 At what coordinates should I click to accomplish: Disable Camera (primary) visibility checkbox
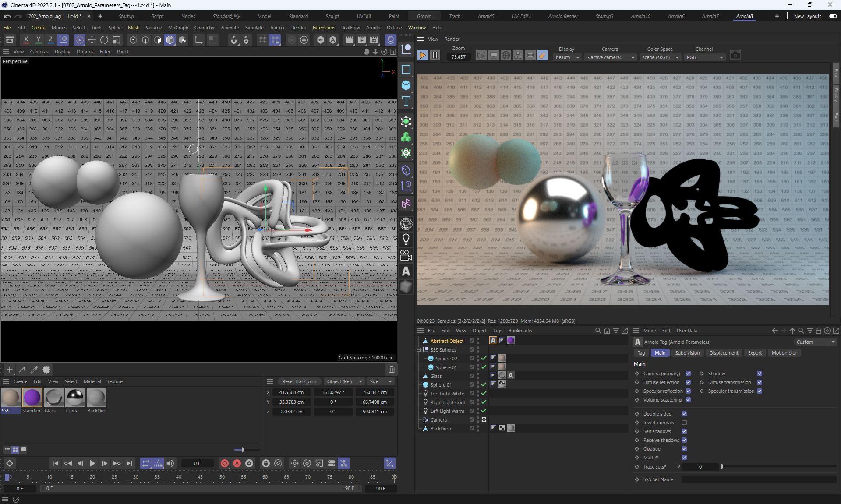(x=688, y=374)
